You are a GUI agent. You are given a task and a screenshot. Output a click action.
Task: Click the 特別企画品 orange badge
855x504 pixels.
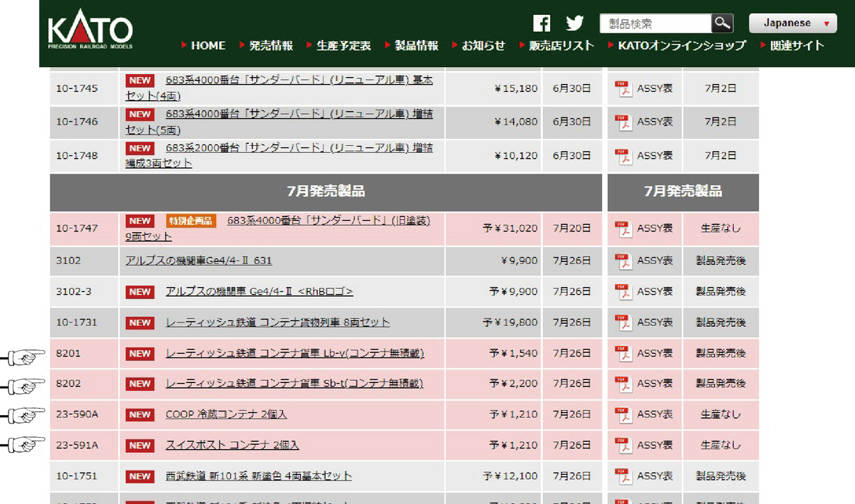pyautogui.click(x=190, y=221)
